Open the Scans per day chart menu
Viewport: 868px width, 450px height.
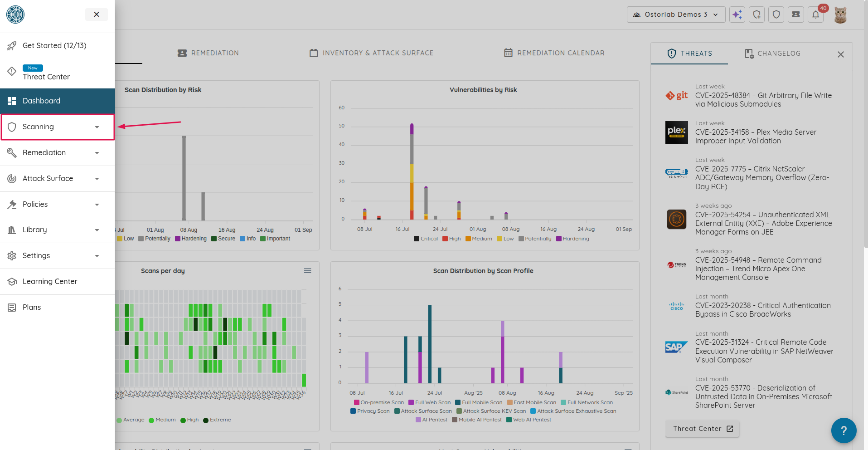click(x=307, y=271)
